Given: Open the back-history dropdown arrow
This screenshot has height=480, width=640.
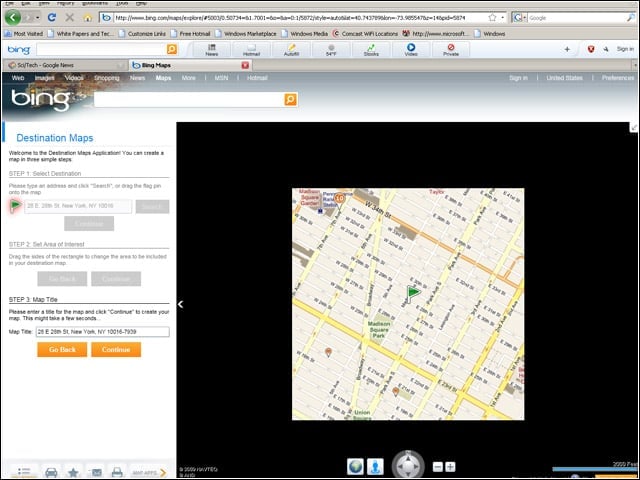Looking at the screenshot, I should click(x=38, y=18).
